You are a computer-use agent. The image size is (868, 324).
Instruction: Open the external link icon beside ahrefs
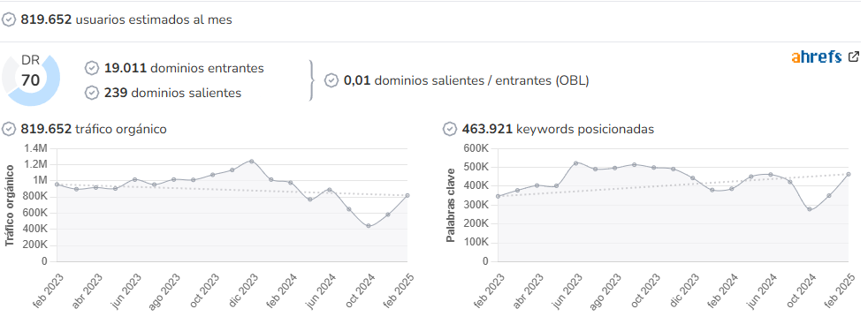(x=854, y=57)
